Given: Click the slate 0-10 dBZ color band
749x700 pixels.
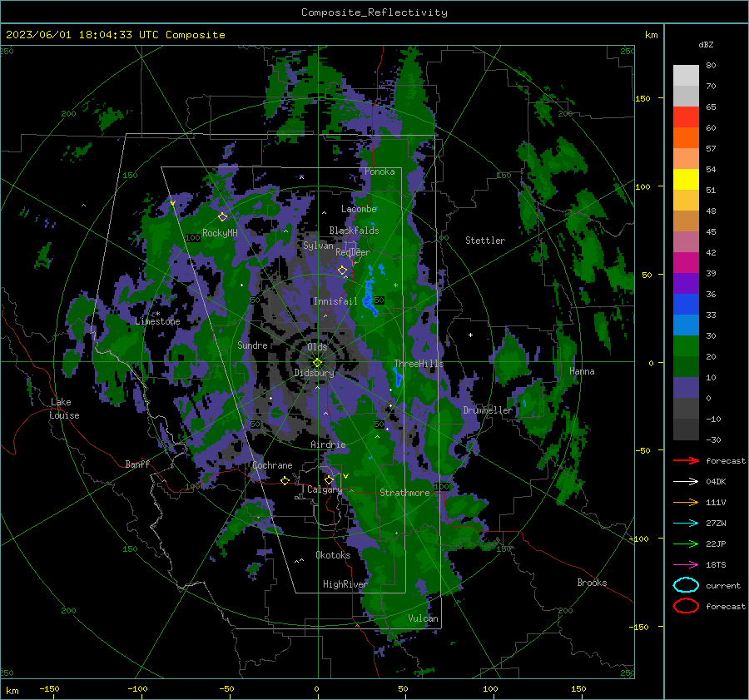Looking at the screenshot, I should [x=686, y=387].
